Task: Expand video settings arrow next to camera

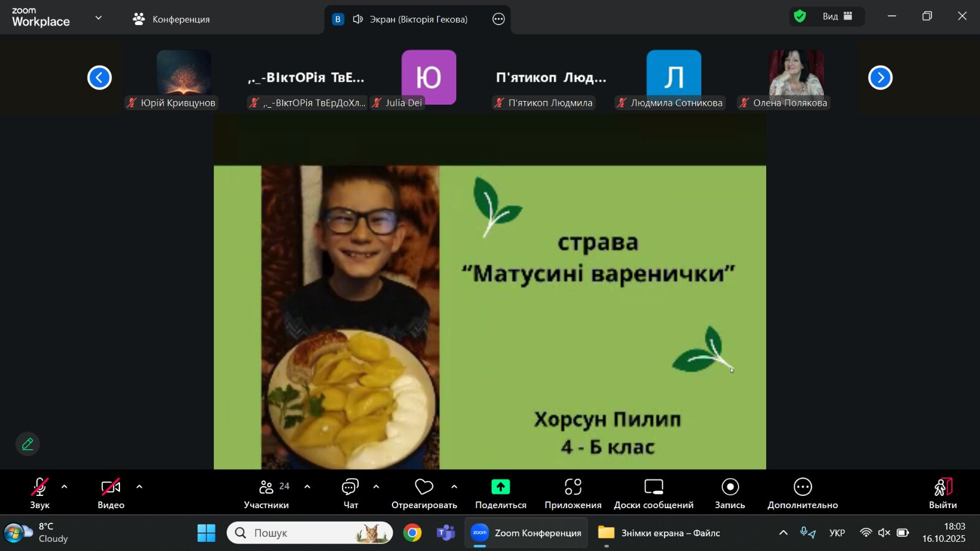Action: click(x=139, y=487)
